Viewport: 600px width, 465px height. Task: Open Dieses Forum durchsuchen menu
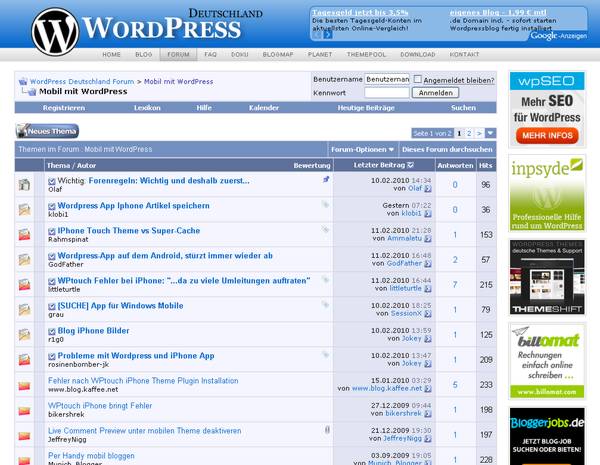(447, 149)
